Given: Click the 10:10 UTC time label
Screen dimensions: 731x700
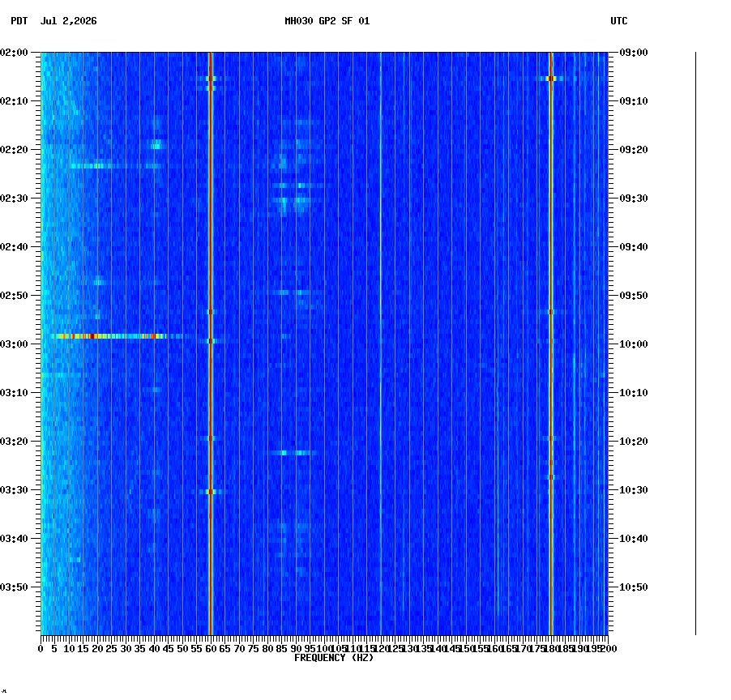Looking at the screenshot, I should point(634,393).
